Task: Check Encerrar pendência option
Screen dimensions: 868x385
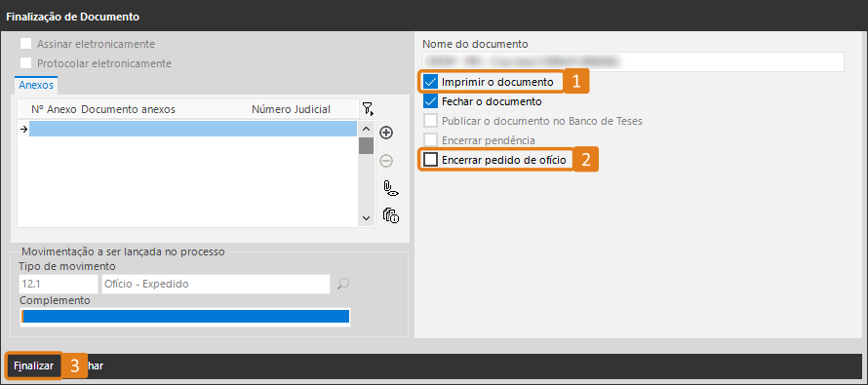Action: [x=430, y=140]
